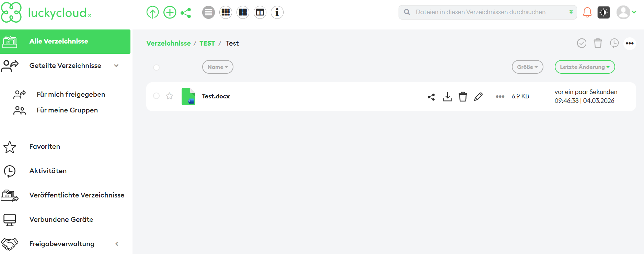Download the Test.docx file

click(x=447, y=97)
